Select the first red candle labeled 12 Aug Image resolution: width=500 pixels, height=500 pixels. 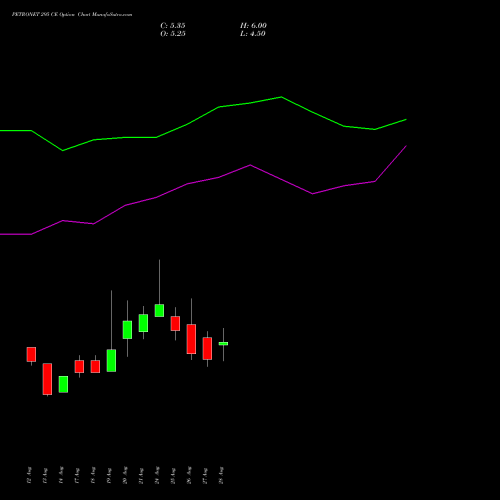[31, 354]
